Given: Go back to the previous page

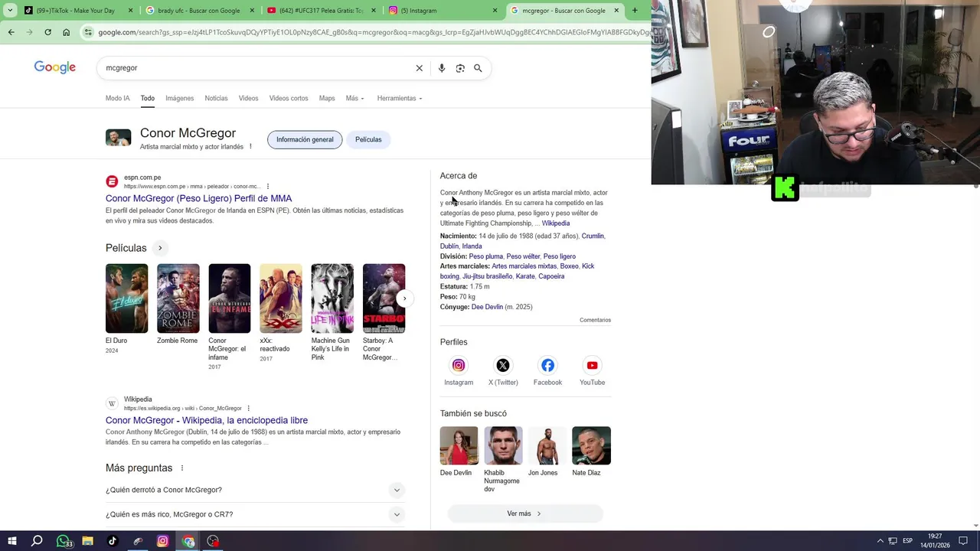Looking at the screenshot, I should [11, 32].
